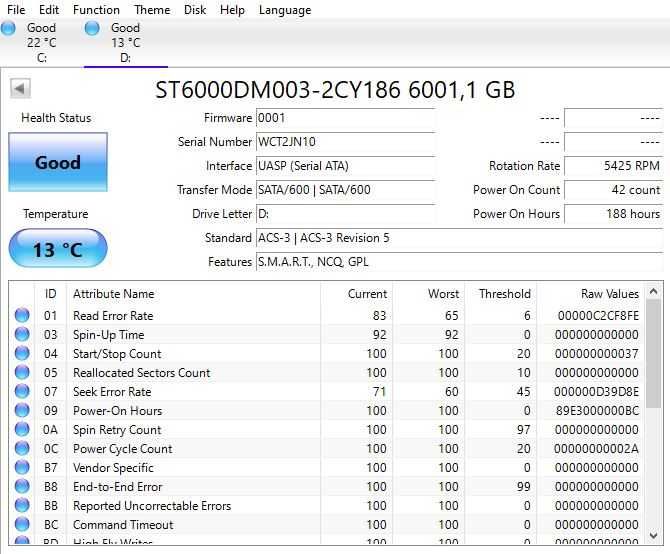Select the Start/Stop Count attribute name
This screenshot has height=554, width=670.
coord(117,354)
